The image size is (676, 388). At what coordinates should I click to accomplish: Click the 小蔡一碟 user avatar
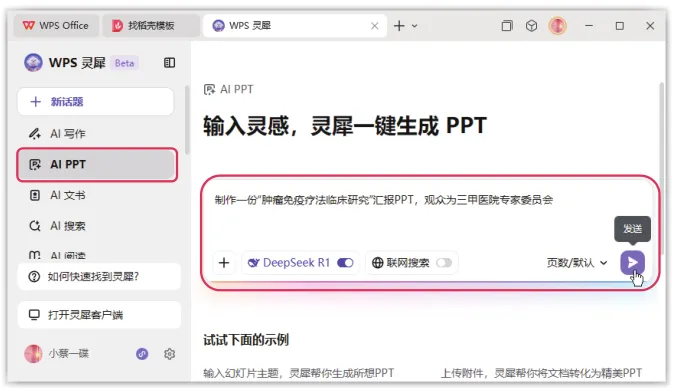click(x=33, y=354)
